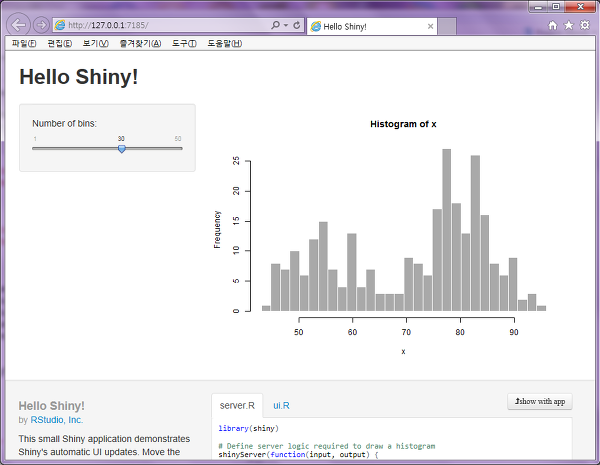Open a new blank tab
600x465 pixels.
tap(447, 26)
